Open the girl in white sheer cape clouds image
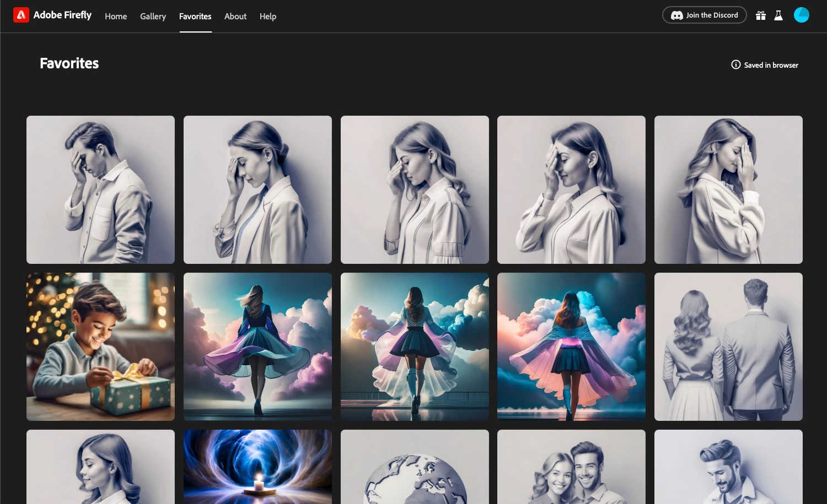The height and width of the screenshot is (504, 827). 415,346
